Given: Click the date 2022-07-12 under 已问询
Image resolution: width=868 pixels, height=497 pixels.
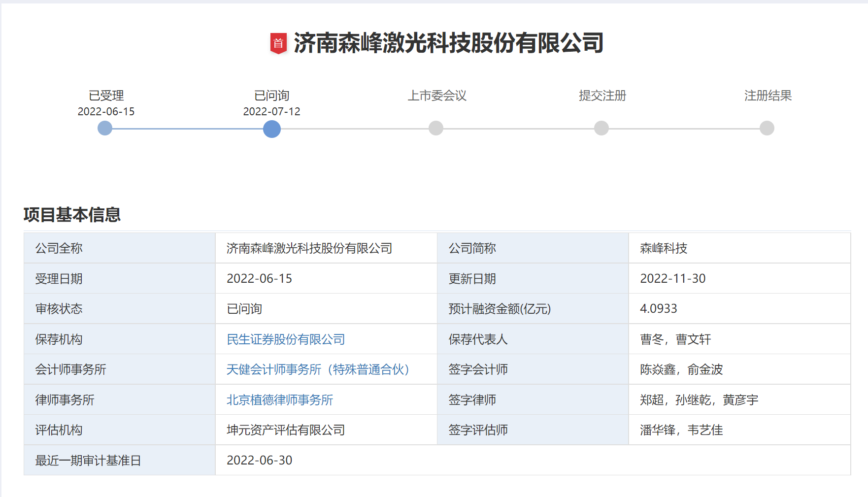Looking at the screenshot, I should click(271, 112).
